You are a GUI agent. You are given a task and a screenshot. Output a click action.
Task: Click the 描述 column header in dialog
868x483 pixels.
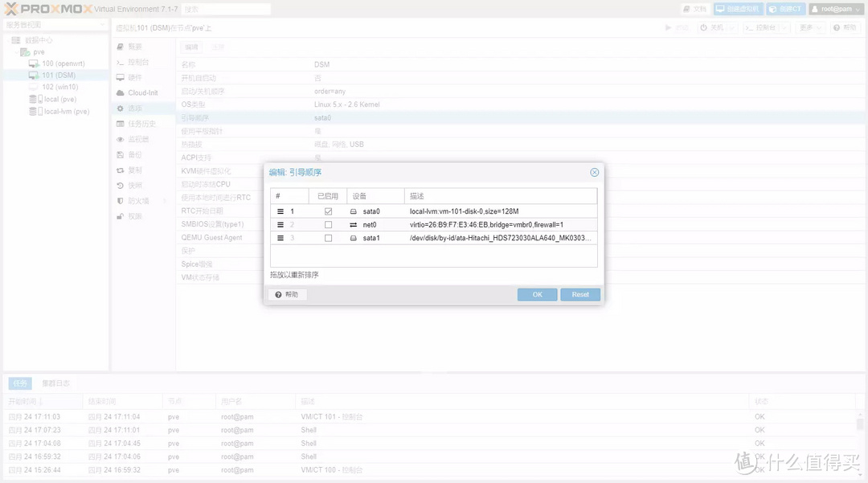click(x=501, y=196)
